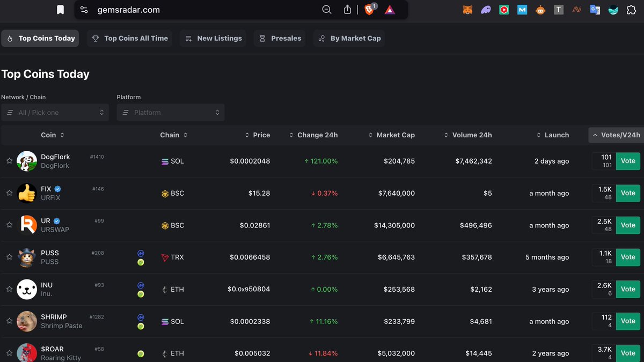Image resolution: width=644 pixels, height=362 pixels.
Task: Favorite DogFlork with the star icon
Action: click(x=9, y=161)
